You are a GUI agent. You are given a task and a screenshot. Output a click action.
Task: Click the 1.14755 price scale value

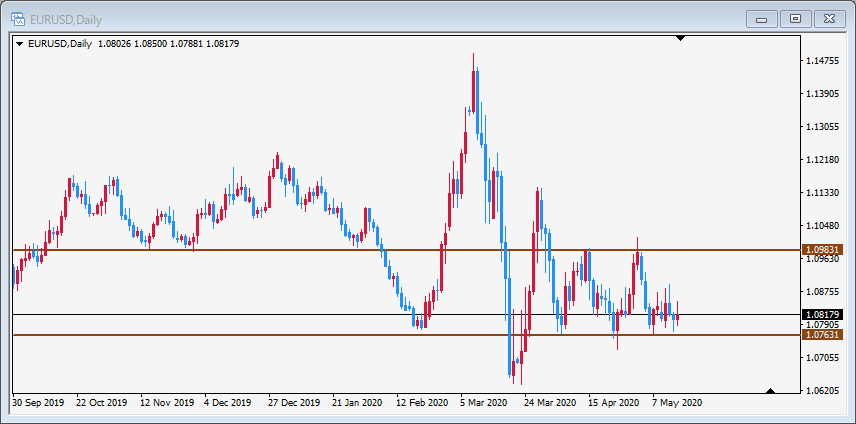coord(822,61)
